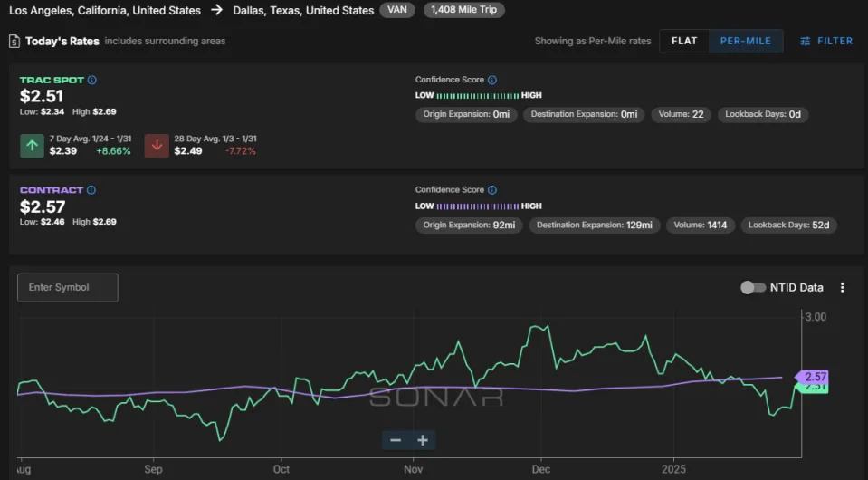Click the filter sliders icon
The image size is (868, 480).
click(x=805, y=41)
